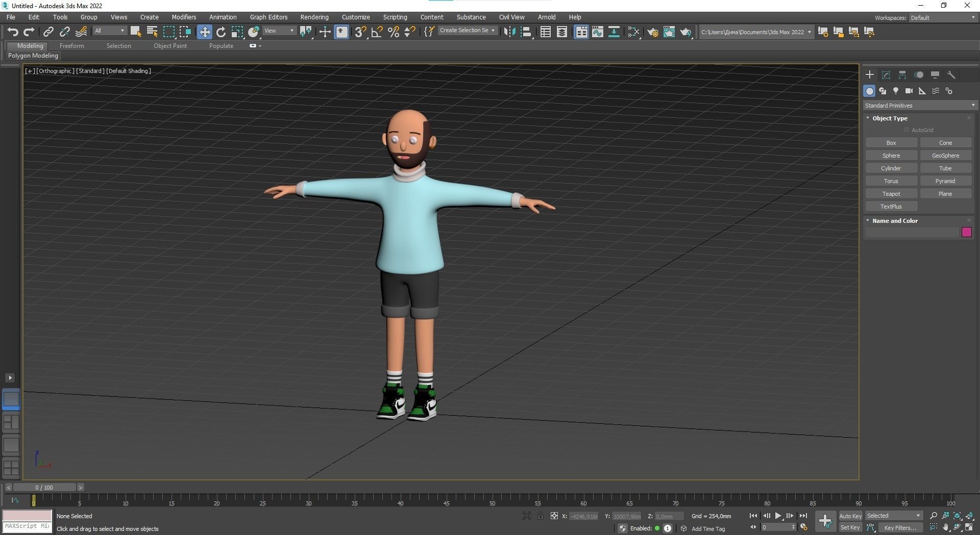The width and height of the screenshot is (980, 535).
Task: Select the Cameras category in Create panel
Action: (x=909, y=91)
